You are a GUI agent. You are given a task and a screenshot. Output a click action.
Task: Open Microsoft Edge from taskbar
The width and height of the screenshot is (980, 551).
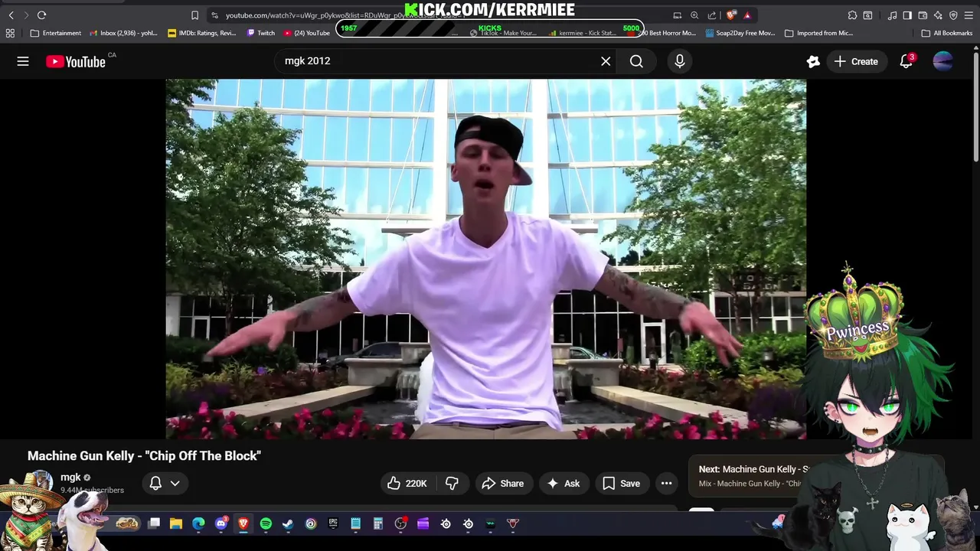click(198, 523)
